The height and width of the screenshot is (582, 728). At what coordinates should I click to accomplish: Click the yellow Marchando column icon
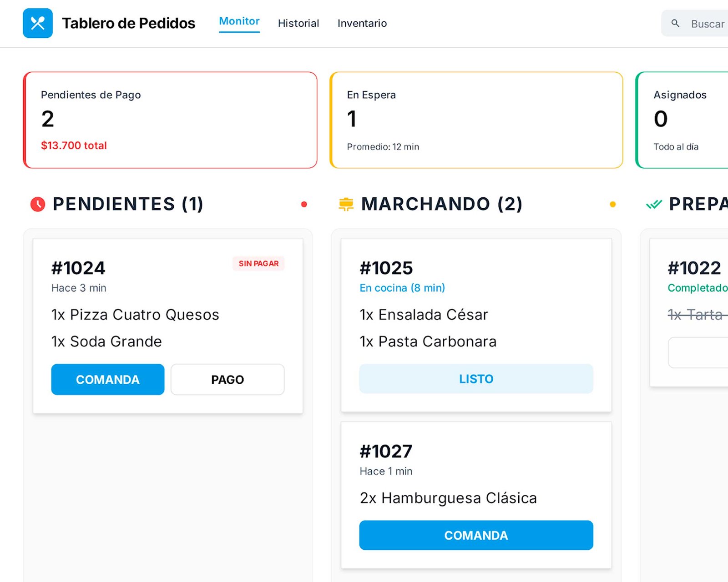346,204
